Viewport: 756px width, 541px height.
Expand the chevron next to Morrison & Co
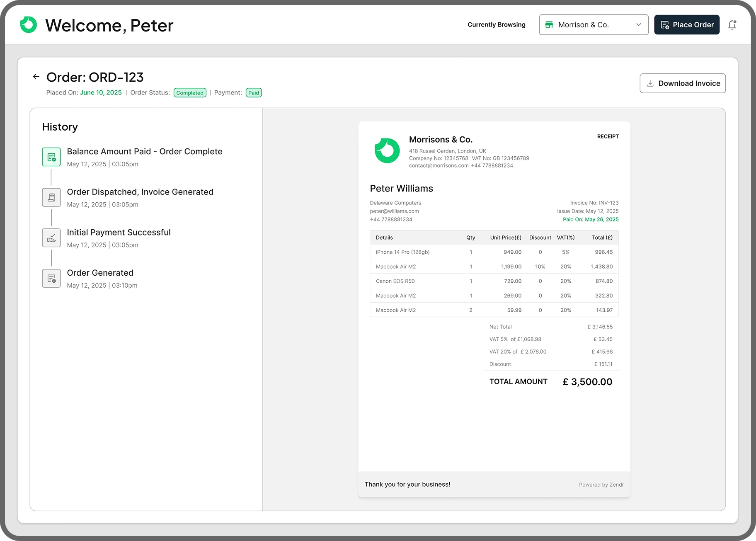click(638, 24)
